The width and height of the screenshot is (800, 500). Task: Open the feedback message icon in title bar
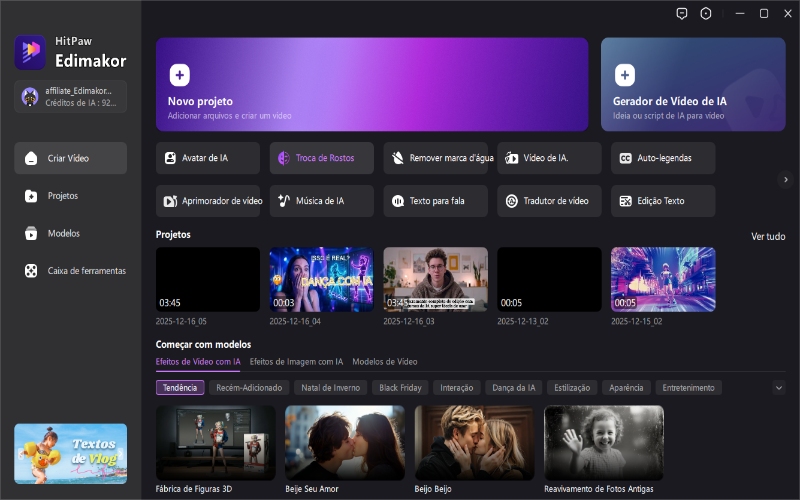click(682, 14)
